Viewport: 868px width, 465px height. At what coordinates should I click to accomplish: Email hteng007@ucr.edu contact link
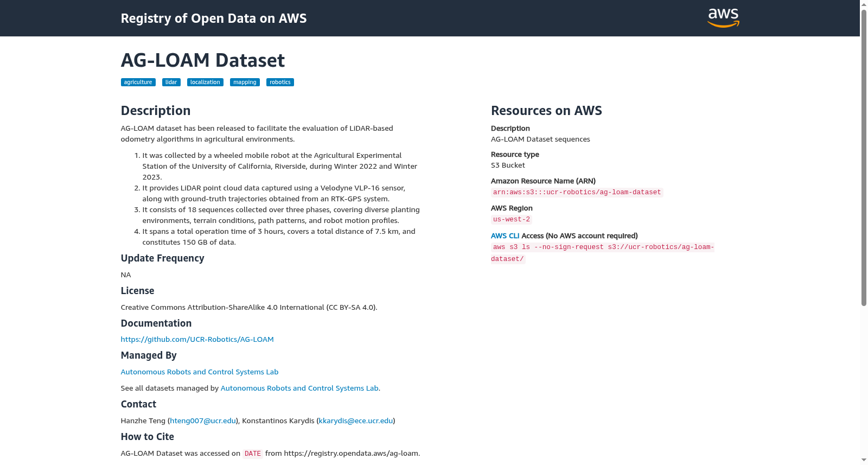tap(203, 421)
